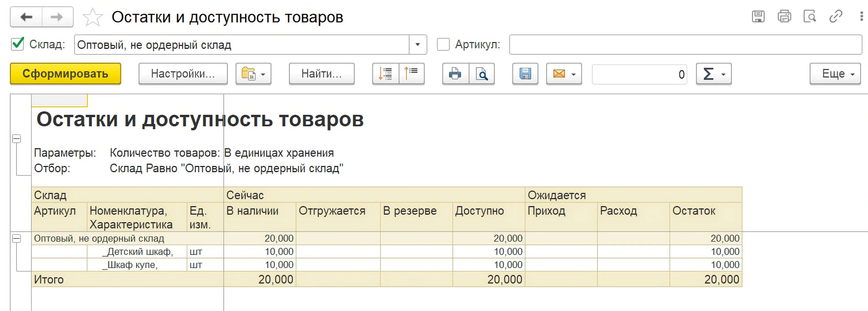Click the Артикул input field

(685, 45)
